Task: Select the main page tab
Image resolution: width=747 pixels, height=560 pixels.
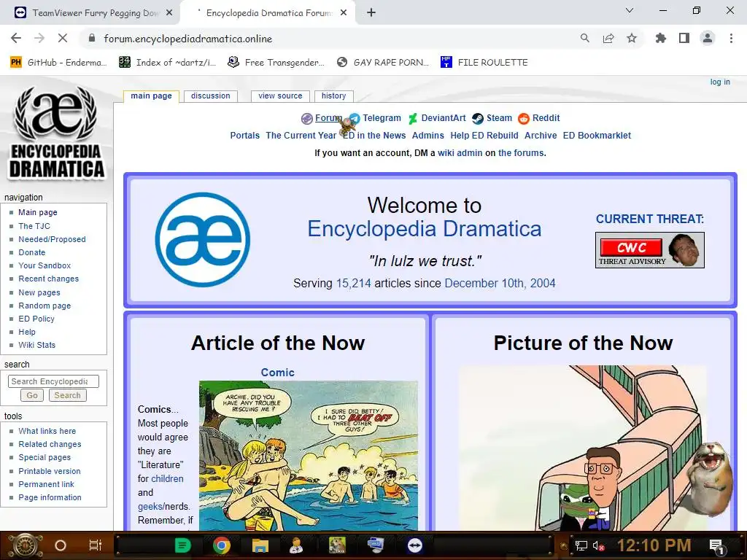Action: coord(151,96)
